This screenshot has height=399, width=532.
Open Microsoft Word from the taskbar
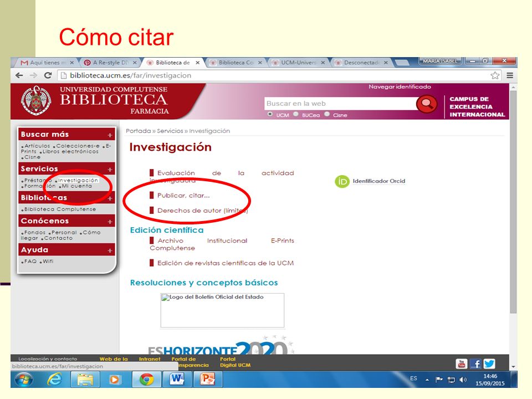pos(177,379)
